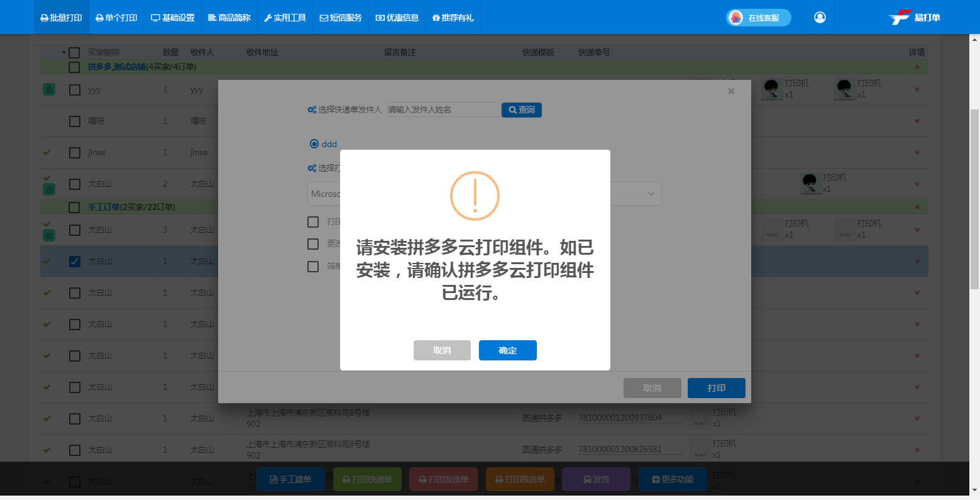Viewport: 980px width, 500px height.
Task: Click the green checkmark on jinse row
Action: click(47, 152)
